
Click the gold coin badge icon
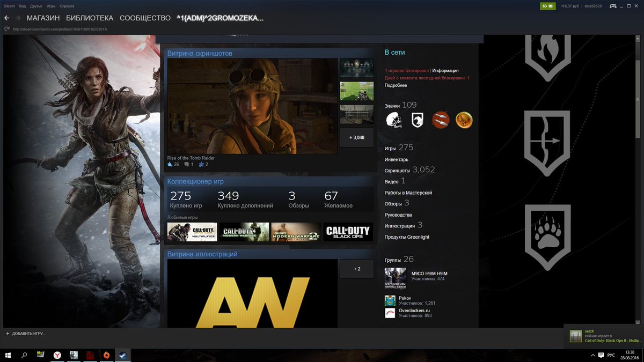(464, 120)
